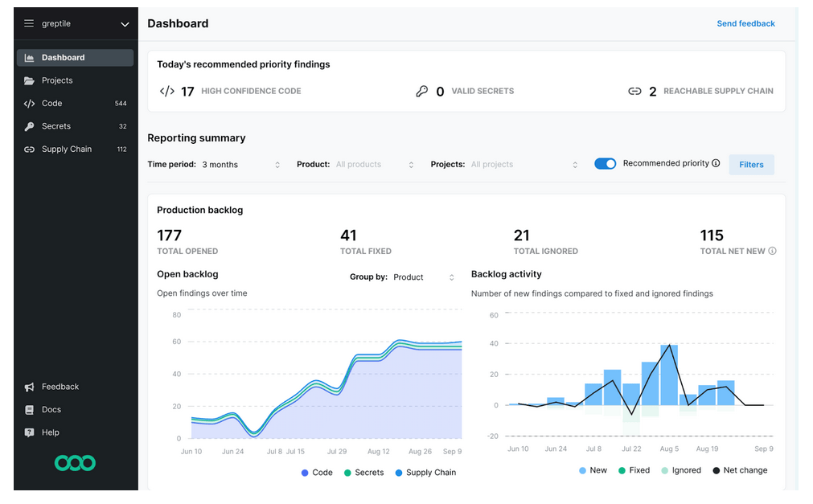813x504 pixels.
Task: Click the Dashboard chart icon in sidebar
Action: tap(30, 58)
